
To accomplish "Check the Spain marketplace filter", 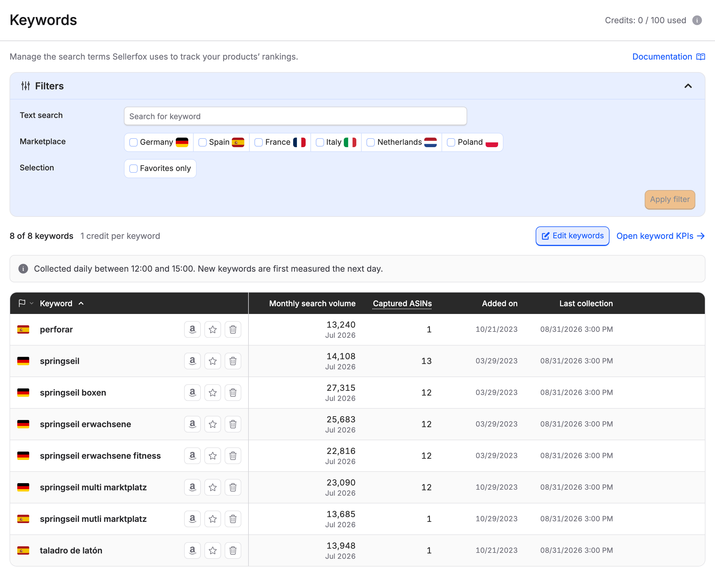I will coord(203,142).
